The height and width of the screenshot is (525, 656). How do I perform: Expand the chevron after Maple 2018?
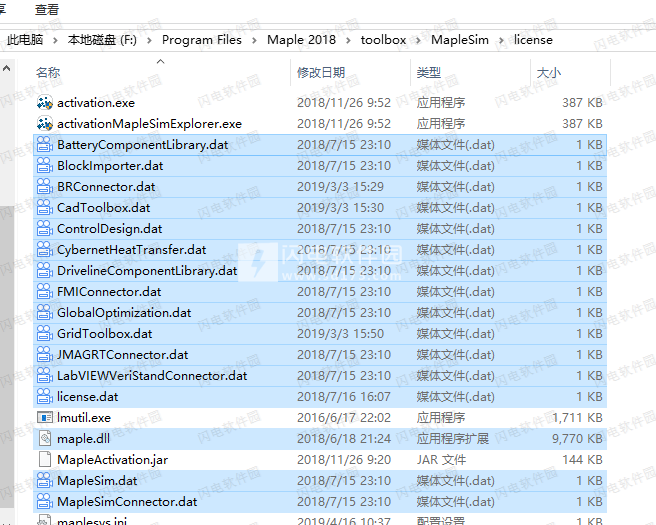click(348, 41)
